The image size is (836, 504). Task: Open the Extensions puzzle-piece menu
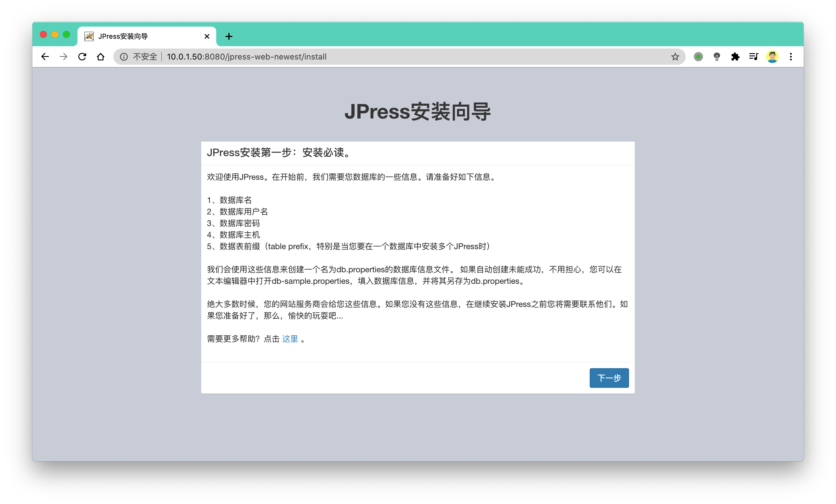[x=735, y=57]
